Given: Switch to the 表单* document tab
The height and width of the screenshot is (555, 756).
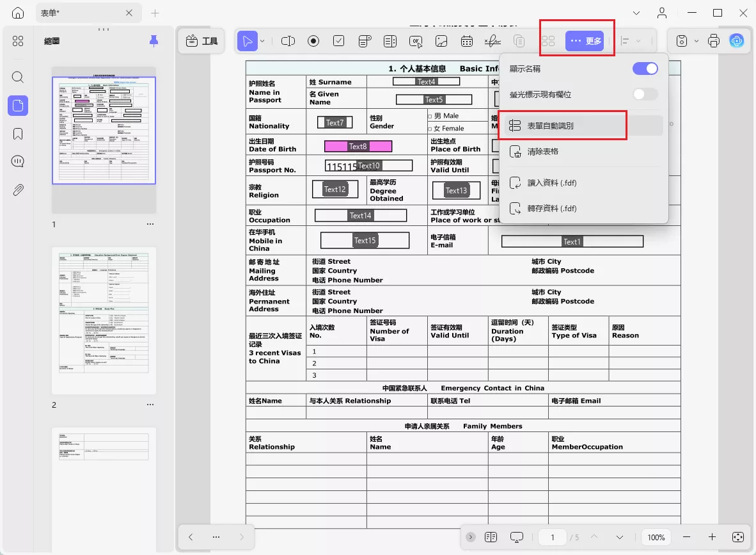Looking at the screenshot, I should pos(89,13).
